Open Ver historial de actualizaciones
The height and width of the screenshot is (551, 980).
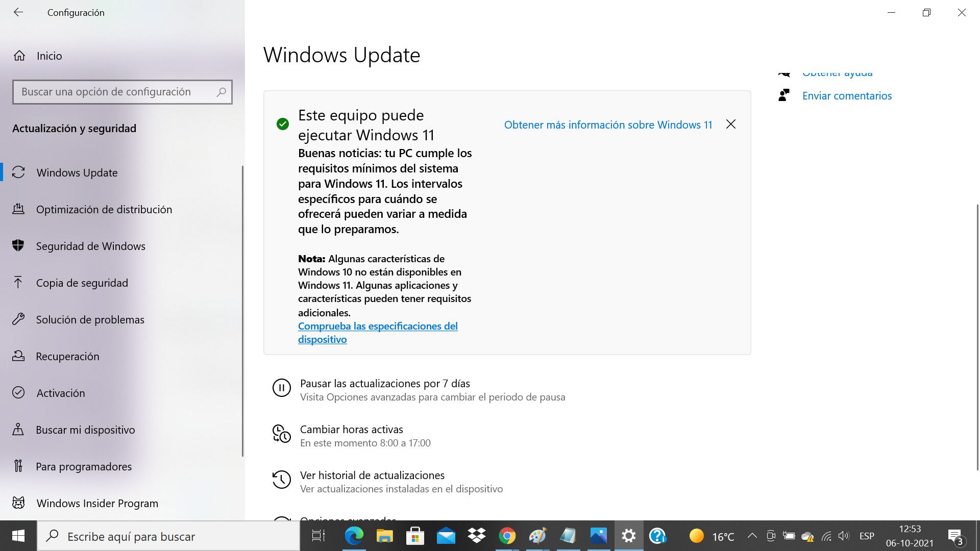coord(372,475)
